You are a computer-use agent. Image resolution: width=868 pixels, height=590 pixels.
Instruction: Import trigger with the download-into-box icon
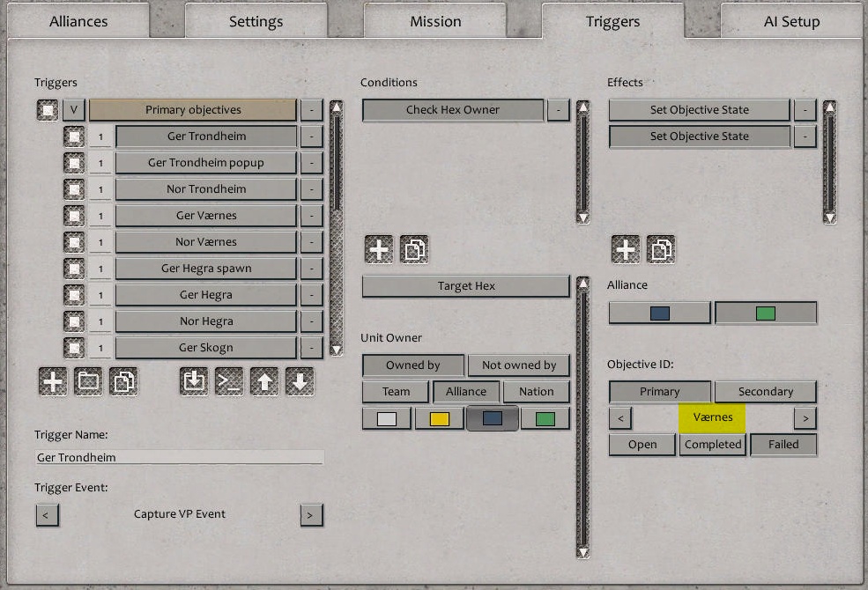tap(194, 381)
